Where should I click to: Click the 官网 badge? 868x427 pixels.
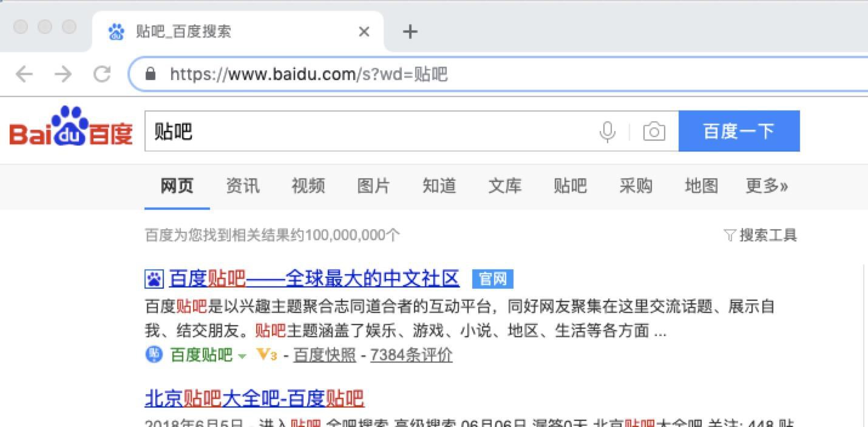tap(492, 279)
